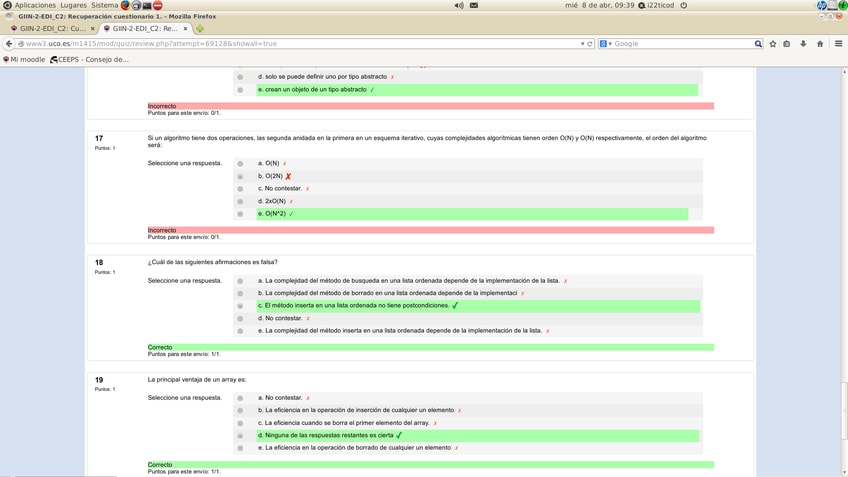The image size is (848, 477).
Task: Go to the Firefox home page icon
Action: (820, 44)
